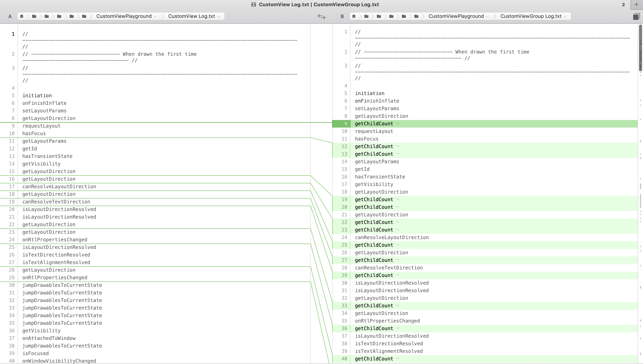The height and width of the screenshot is (364, 643).
Task: Click the document icon in window title
Action: pos(253,4)
